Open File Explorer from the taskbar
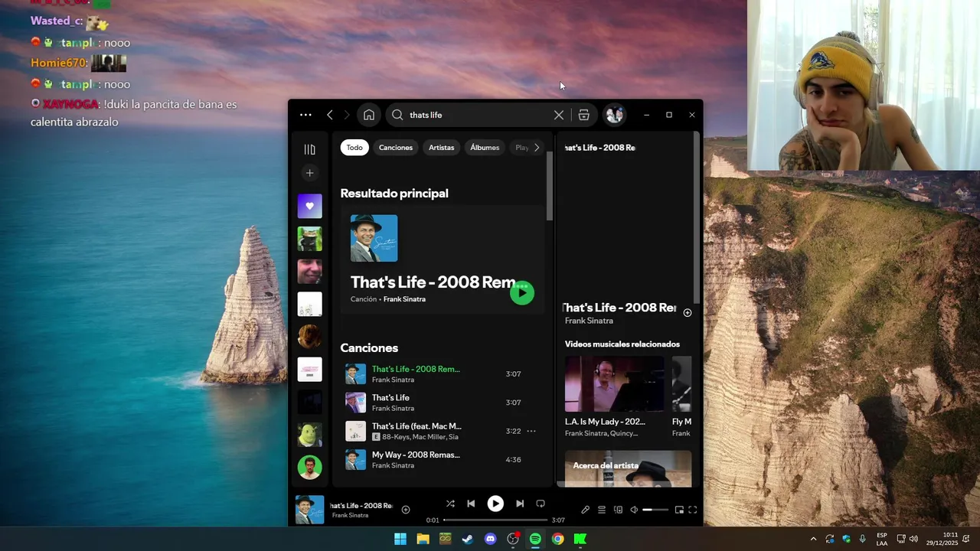 pos(423,539)
